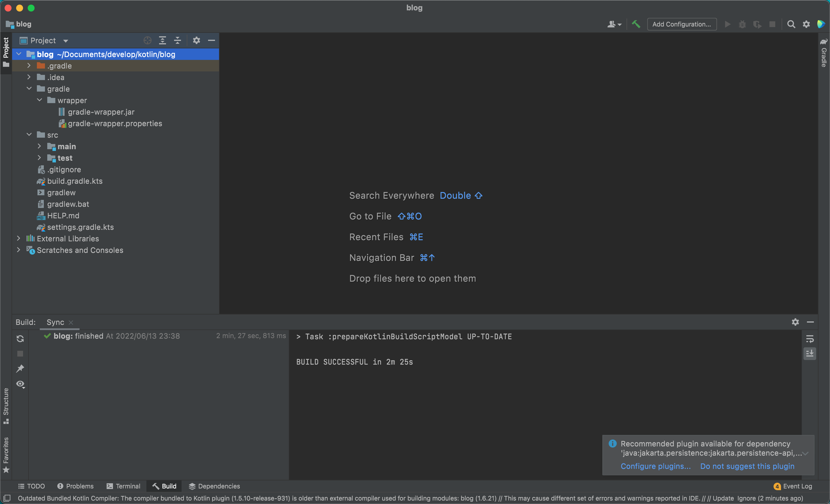The image size is (830, 504).
Task: Click the JetBrains Space colorful icon
Action: (821, 24)
